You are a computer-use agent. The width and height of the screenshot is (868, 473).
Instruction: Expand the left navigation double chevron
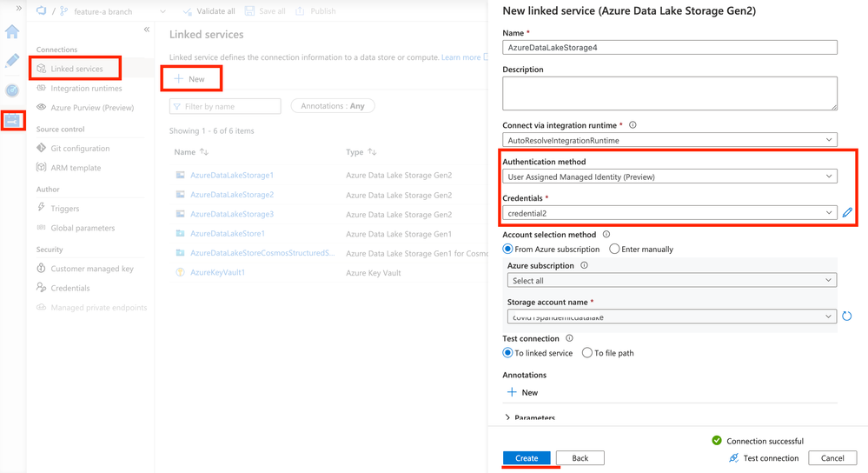coord(19,9)
